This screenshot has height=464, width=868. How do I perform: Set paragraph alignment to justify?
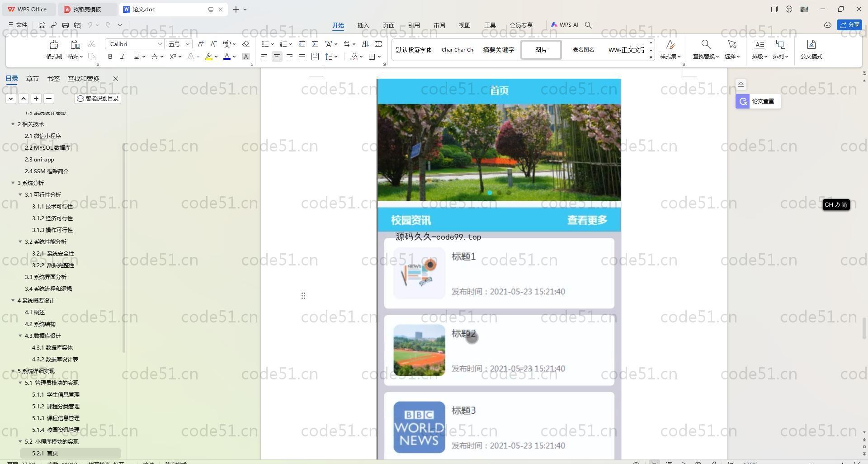point(302,57)
